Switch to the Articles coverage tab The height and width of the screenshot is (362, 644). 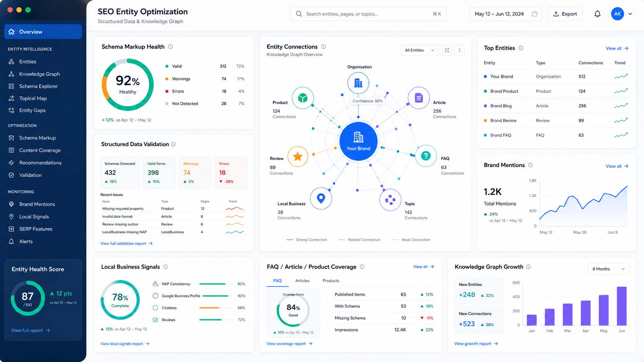[x=302, y=281]
